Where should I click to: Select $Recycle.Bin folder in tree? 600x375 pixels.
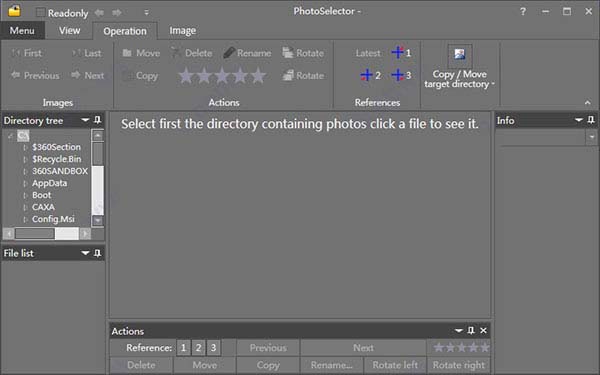pos(57,159)
